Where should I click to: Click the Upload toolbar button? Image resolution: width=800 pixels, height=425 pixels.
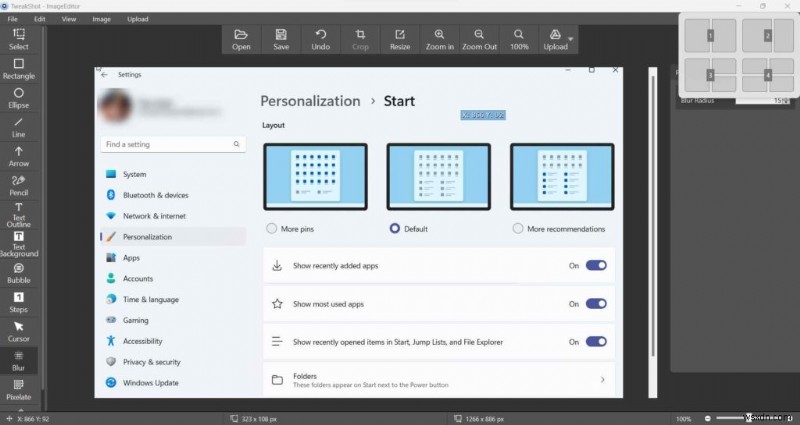pos(555,40)
